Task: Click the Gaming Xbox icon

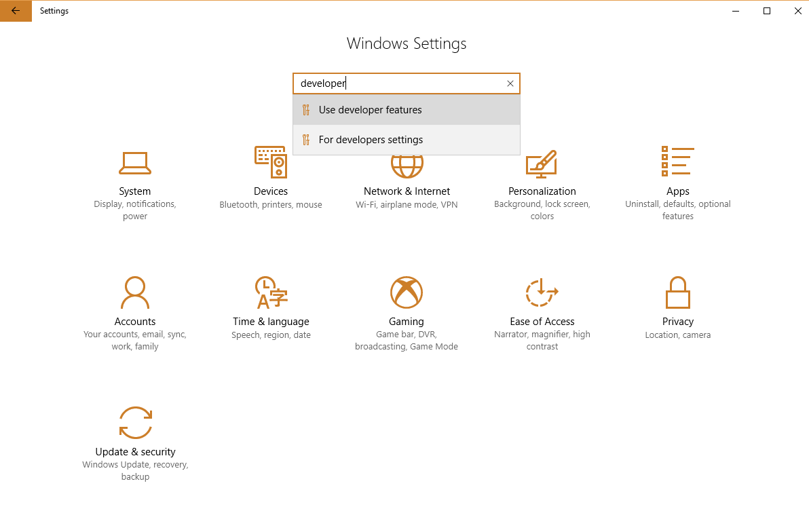Action: pyautogui.click(x=407, y=292)
